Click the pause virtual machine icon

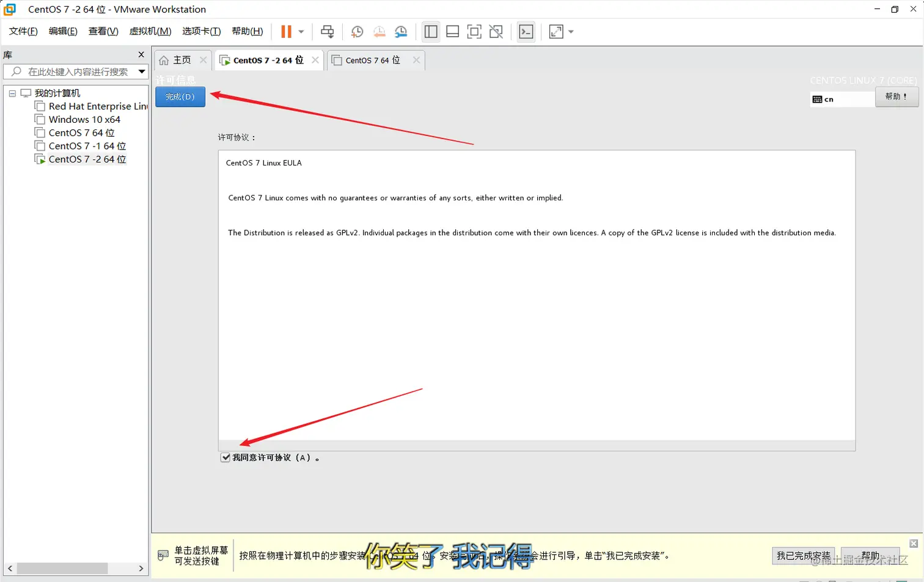pyautogui.click(x=286, y=32)
